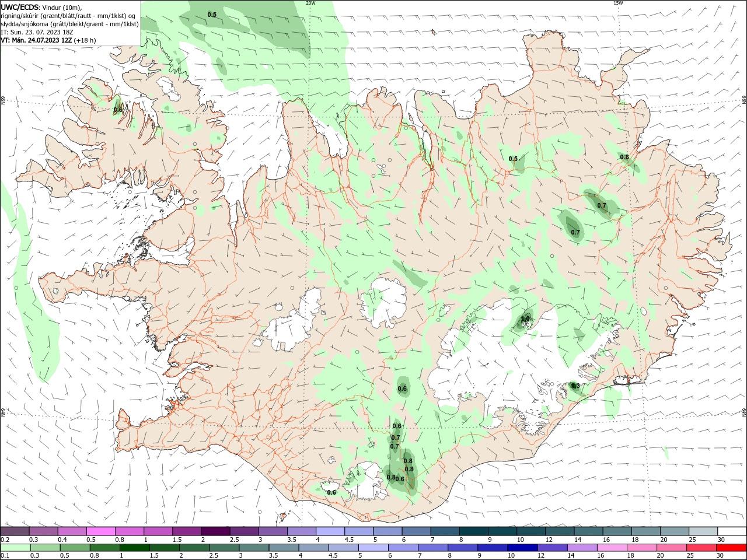Select the bright magenta snow swatch labeled 0.5
The image size is (747, 560).
[101, 531]
